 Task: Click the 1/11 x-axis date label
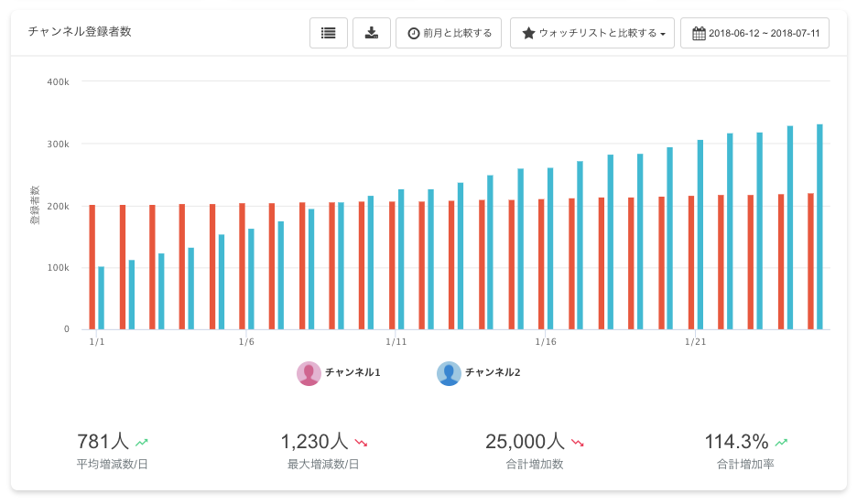pyautogui.click(x=396, y=342)
